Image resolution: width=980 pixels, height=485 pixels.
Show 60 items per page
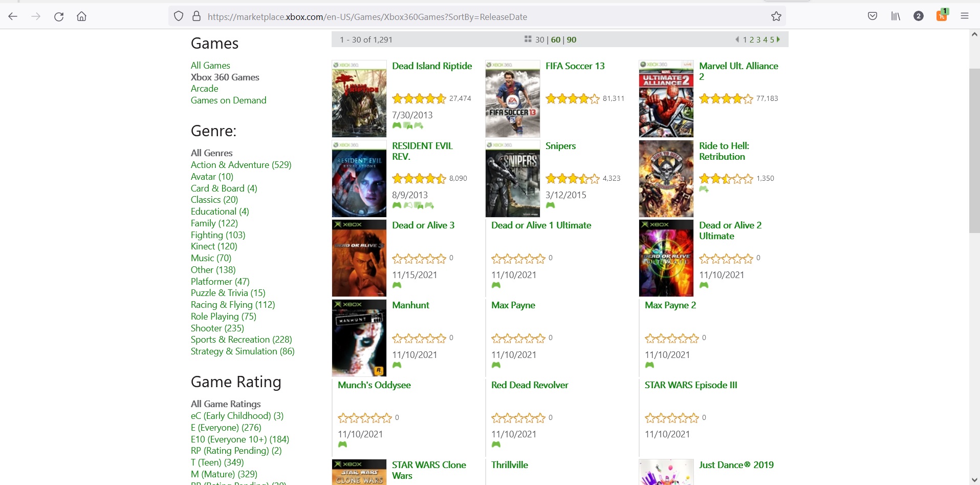click(556, 39)
